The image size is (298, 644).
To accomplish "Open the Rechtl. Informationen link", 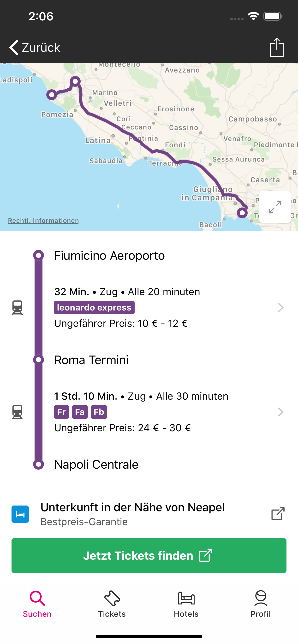I will click(43, 220).
